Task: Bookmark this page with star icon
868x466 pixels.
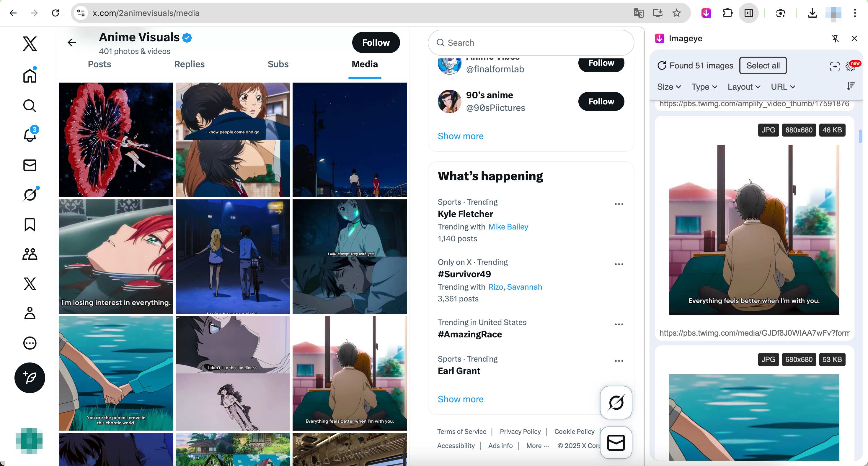Action: (x=677, y=13)
